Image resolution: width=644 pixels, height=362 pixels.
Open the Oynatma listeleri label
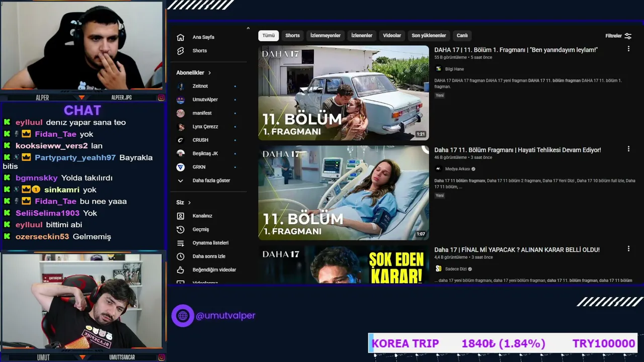[210, 243]
